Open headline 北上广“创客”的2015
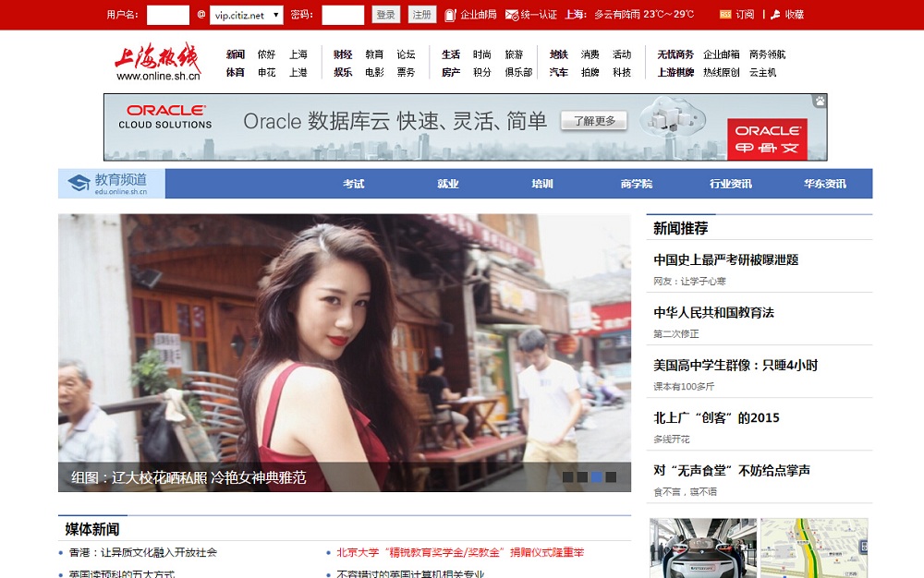Image resolution: width=924 pixels, height=578 pixels. tap(717, 418)
